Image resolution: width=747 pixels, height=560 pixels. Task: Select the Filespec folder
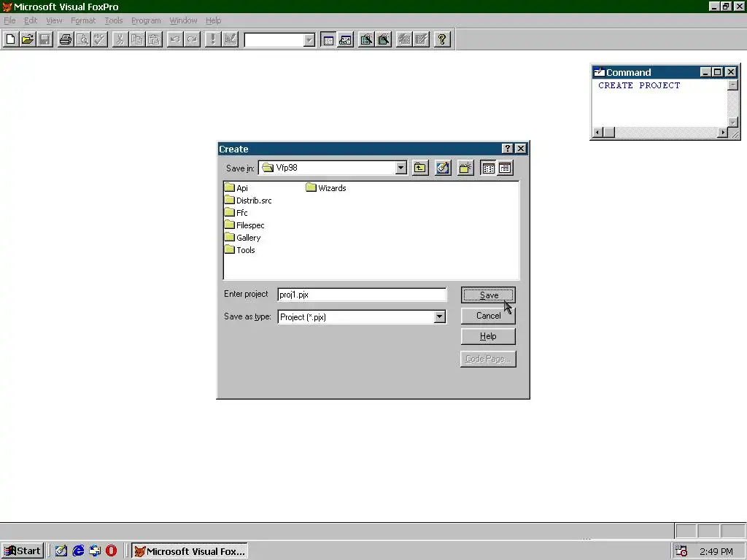pos(244,225)
